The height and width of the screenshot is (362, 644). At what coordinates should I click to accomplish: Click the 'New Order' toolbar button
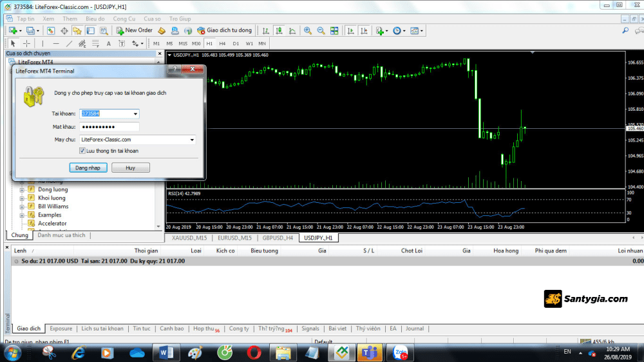[135, 30]
